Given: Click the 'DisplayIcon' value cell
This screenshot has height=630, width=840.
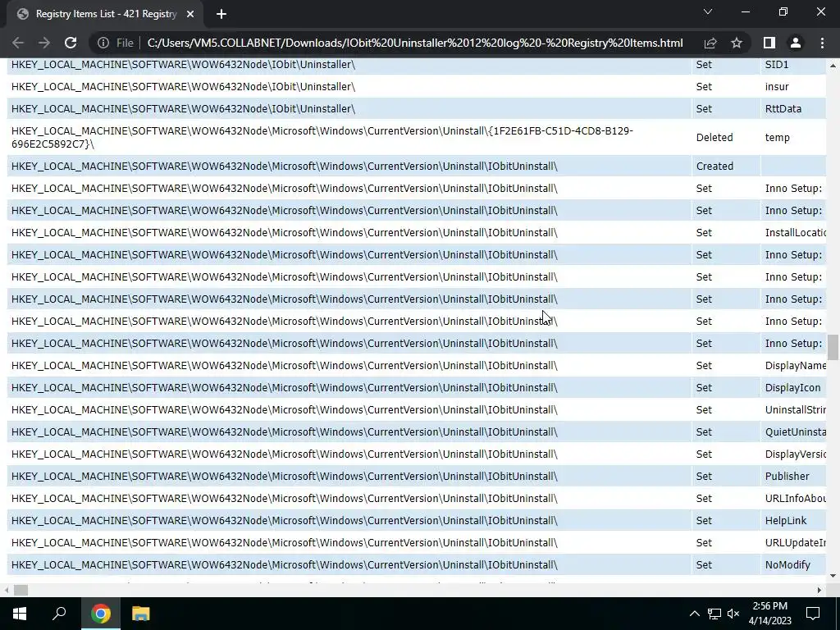Looking at the screenshot, I should (793, 388).
